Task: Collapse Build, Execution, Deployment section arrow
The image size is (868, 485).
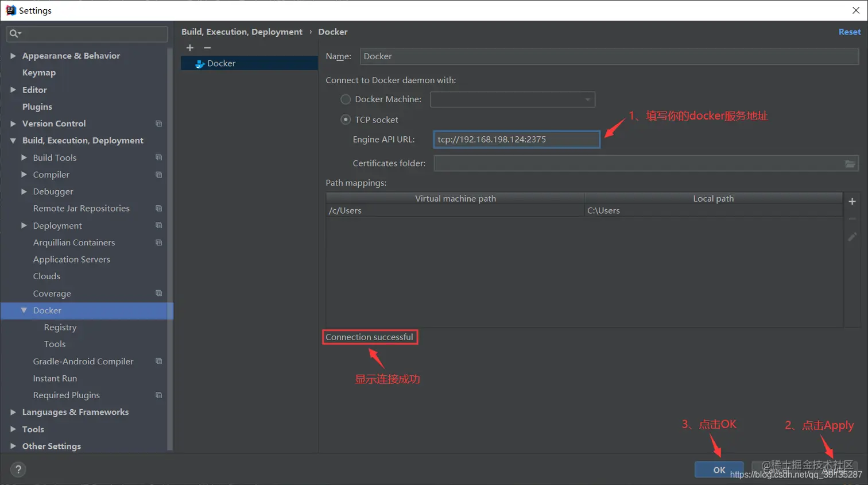Action: (13, 141)
